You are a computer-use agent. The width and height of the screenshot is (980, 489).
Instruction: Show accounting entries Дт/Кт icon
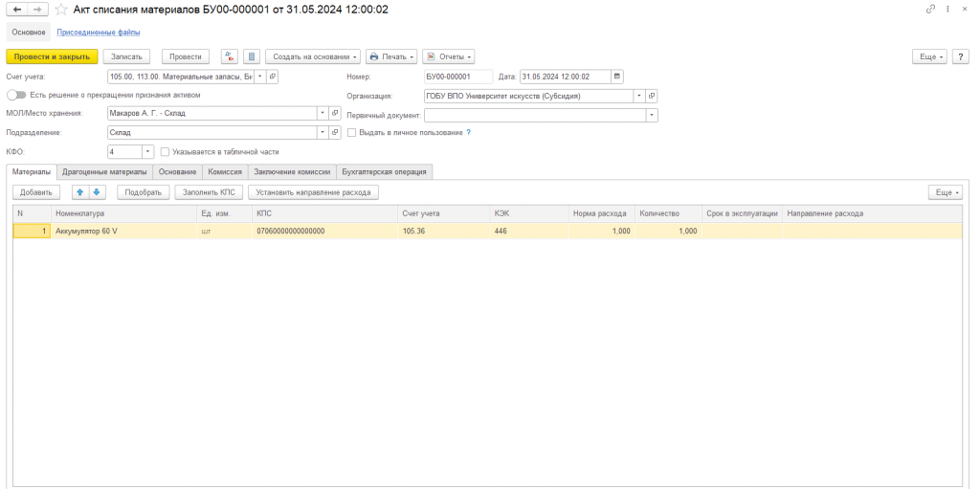[230, 56]
